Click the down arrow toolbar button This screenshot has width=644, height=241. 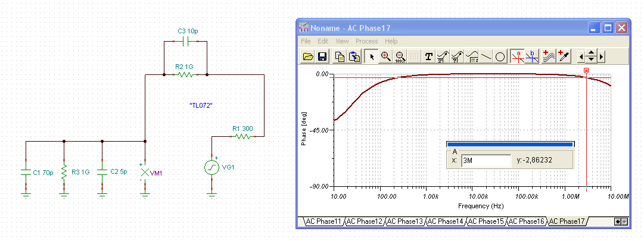(591, 60)
